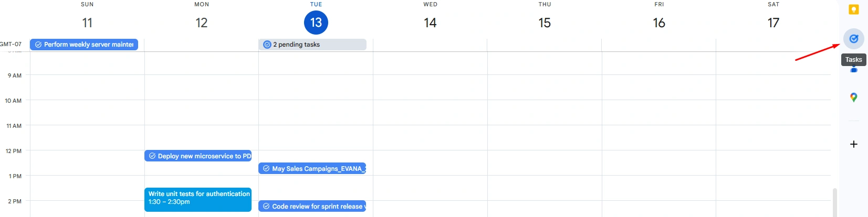Select today's date, Tuesday 13

tap(316, 23)
